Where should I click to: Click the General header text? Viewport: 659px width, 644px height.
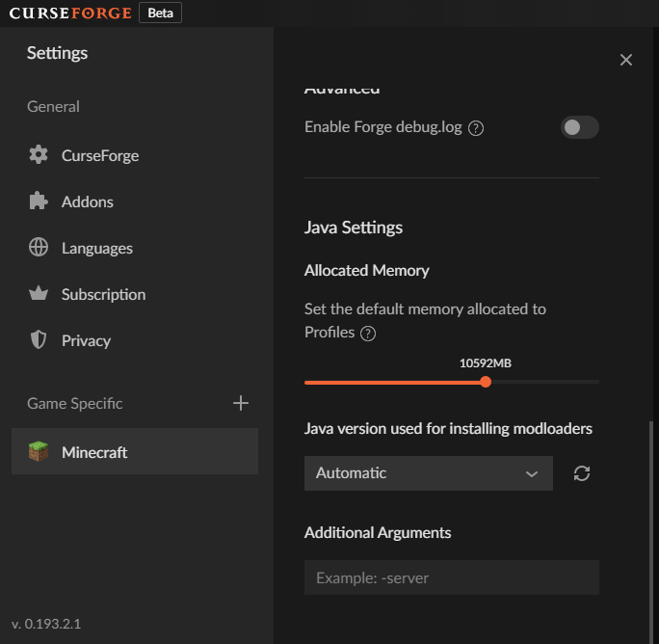(x=53, y=106)
